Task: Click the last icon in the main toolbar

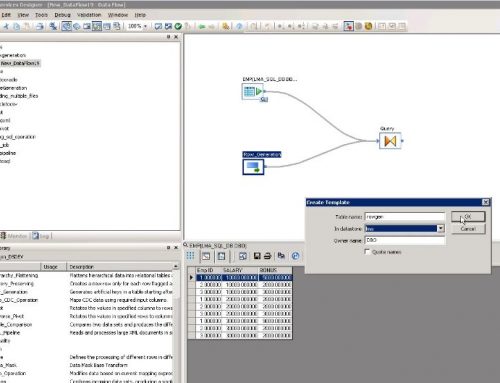Action: click(x=402, y=26)
